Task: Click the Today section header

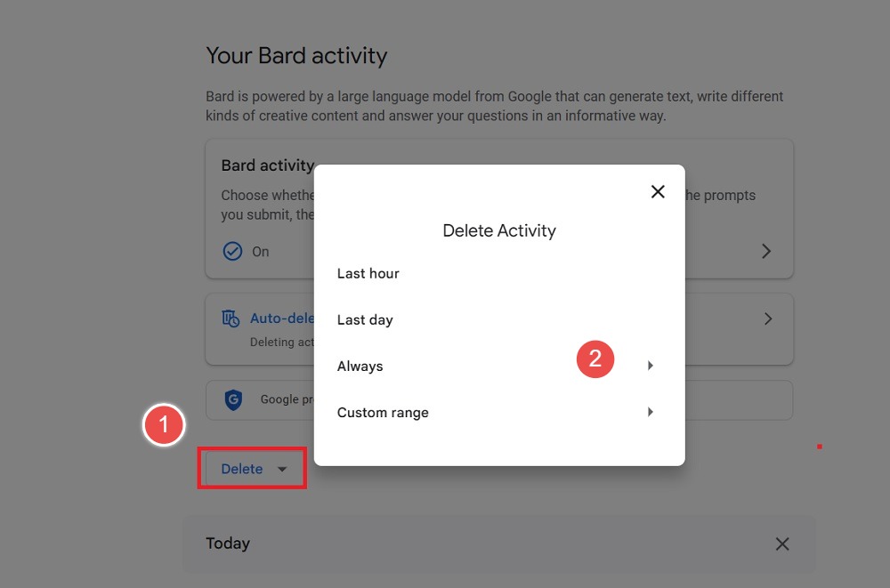Action: [x=228, y=544]
